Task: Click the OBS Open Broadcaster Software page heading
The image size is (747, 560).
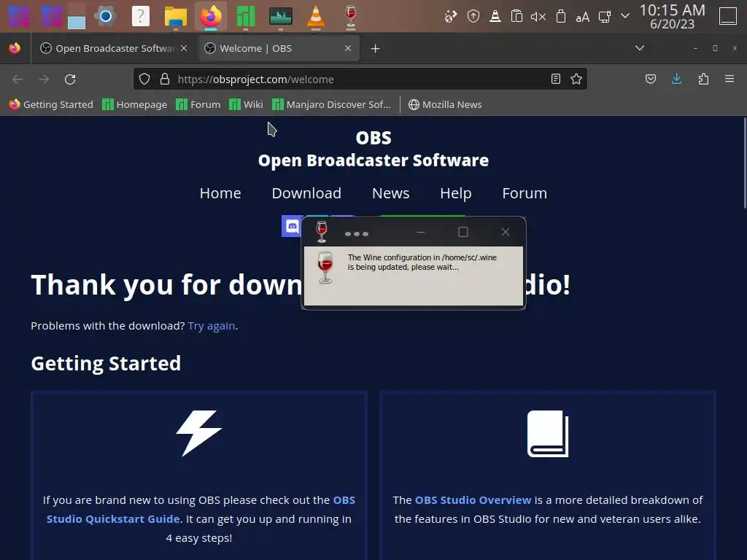Action: coord(373,149)
